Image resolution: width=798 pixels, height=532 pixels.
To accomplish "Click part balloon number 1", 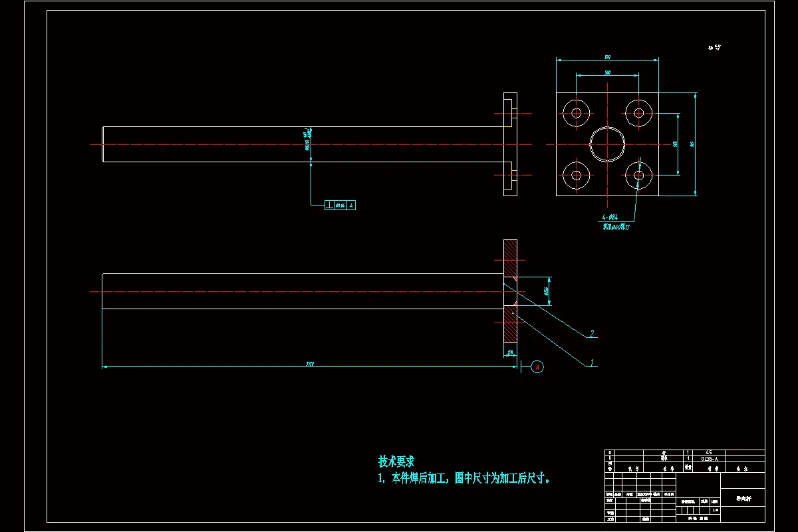I will click(593, 363).
